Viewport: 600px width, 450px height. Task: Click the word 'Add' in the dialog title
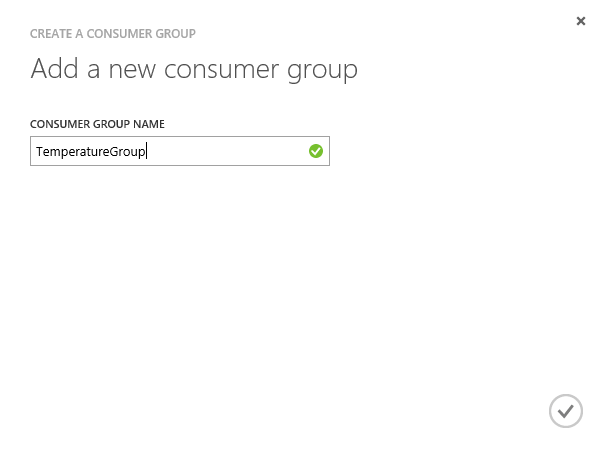point(54,69)
